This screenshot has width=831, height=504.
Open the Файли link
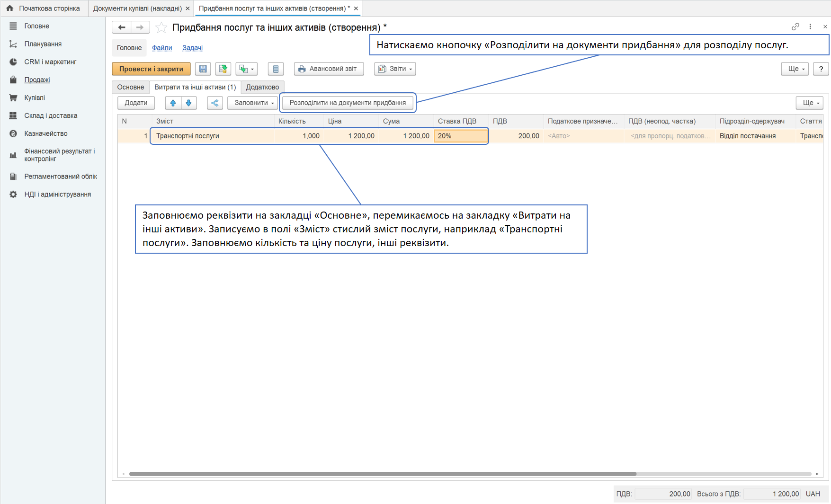click(x=162, y=48)
